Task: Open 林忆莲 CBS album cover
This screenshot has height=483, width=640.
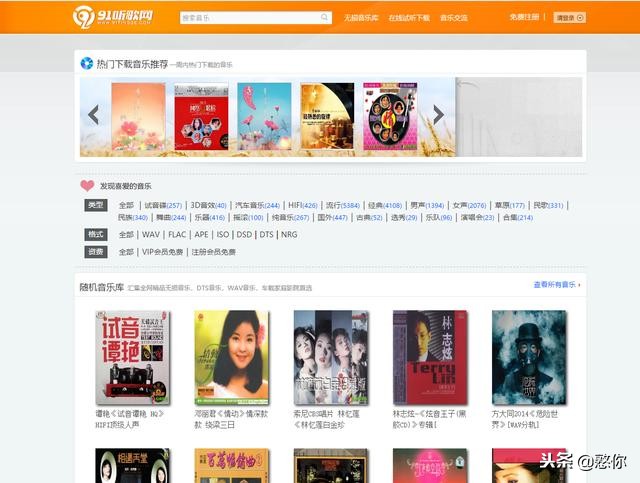Action: coord(331,358)
